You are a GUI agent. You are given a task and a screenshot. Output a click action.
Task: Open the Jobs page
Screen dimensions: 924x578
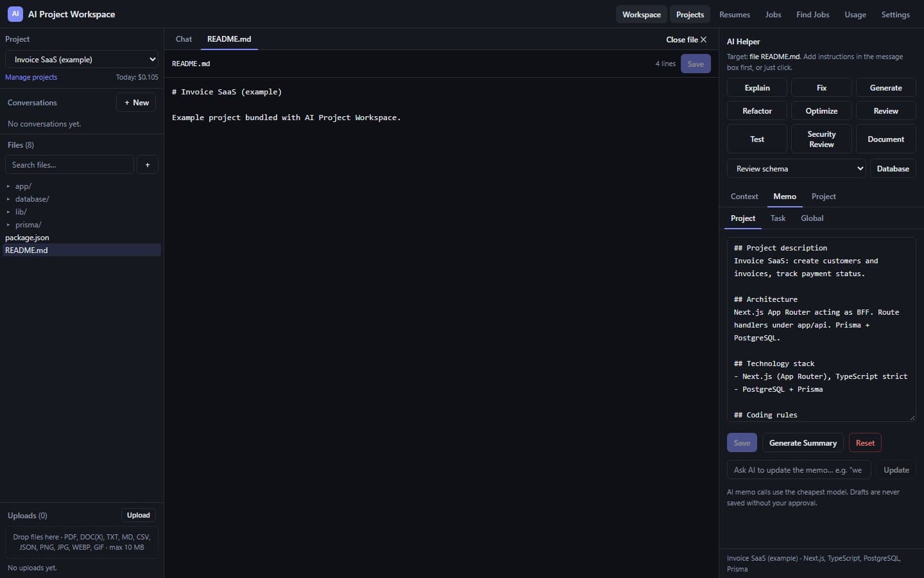tap(773, 15)
